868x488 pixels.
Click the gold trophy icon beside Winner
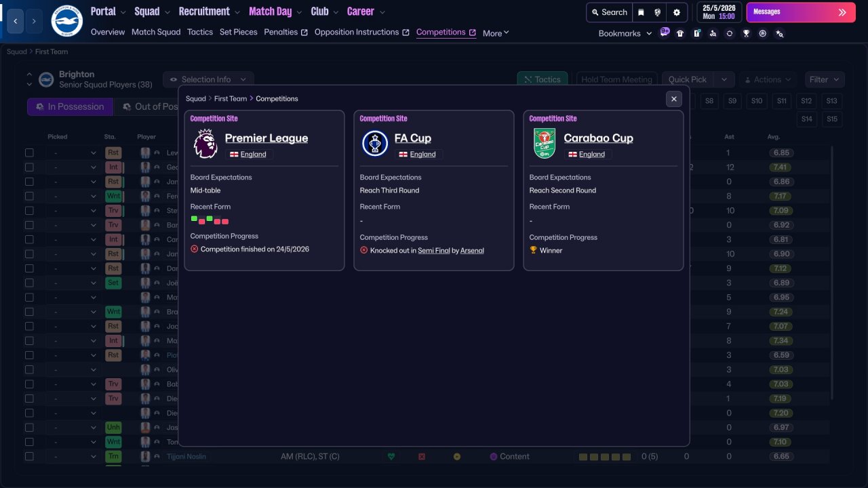click(534, 250)
